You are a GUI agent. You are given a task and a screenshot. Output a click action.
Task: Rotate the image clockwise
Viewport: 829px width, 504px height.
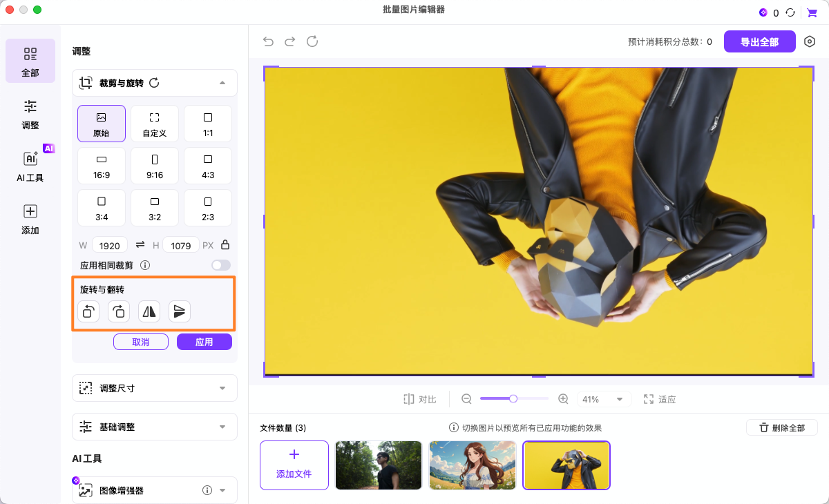tap(118, 311)
